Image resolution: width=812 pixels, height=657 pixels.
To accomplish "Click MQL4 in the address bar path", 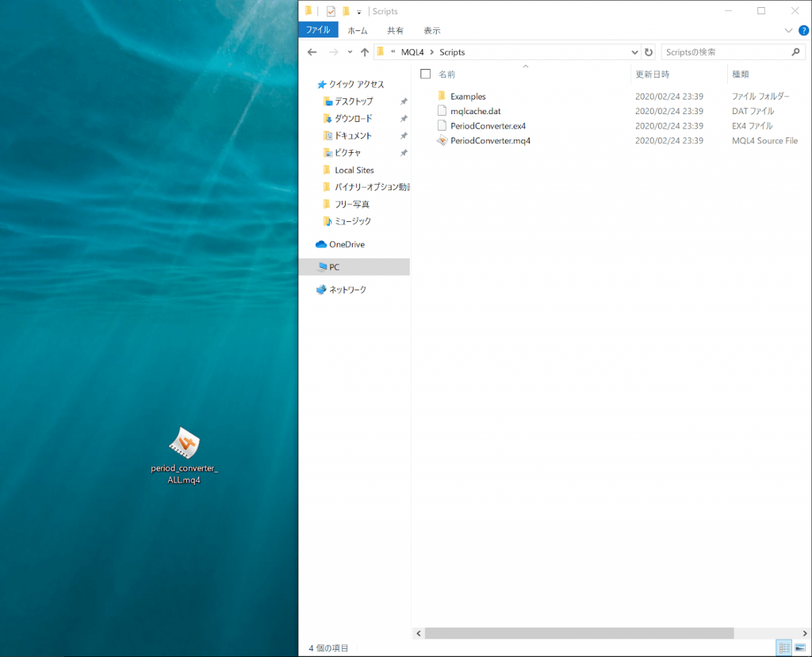I will click(412, 52).
